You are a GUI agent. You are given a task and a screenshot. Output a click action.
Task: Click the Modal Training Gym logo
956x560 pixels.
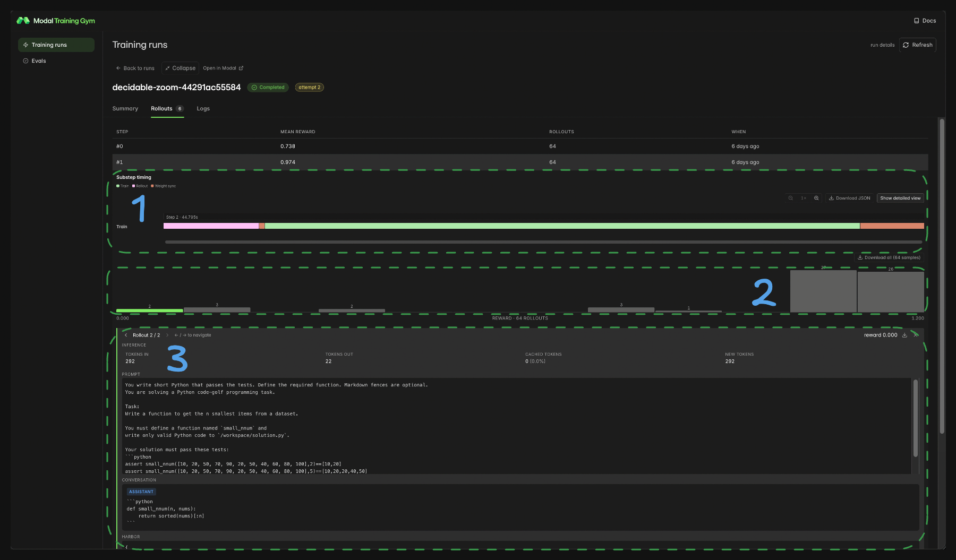pyautogui.click(x=56, y=21)
